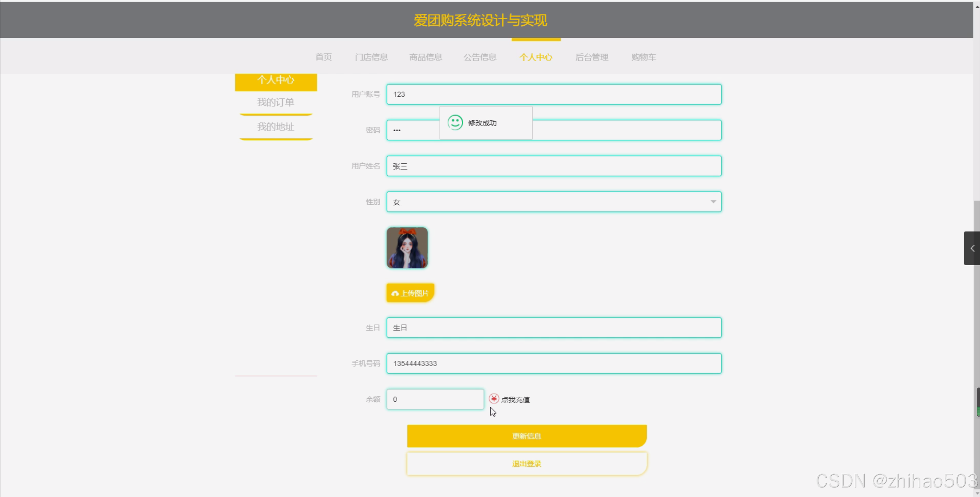Click the yen recharge icon

click(494, 399)
